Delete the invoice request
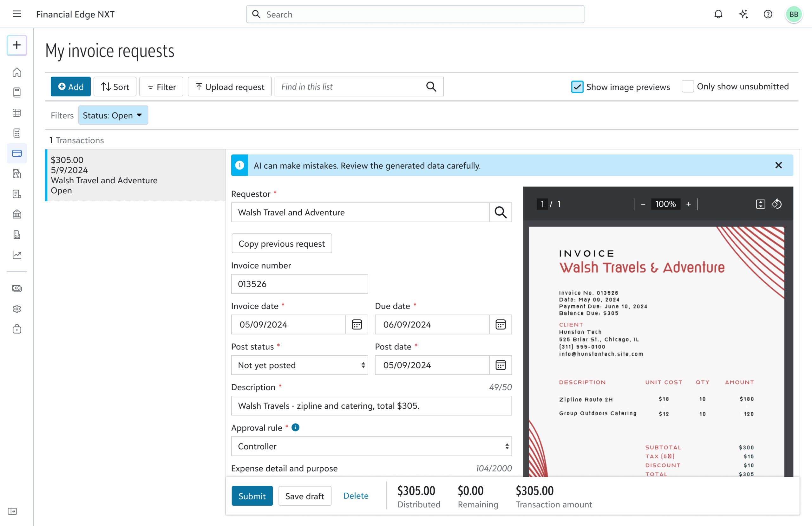 tap(356, 496)
